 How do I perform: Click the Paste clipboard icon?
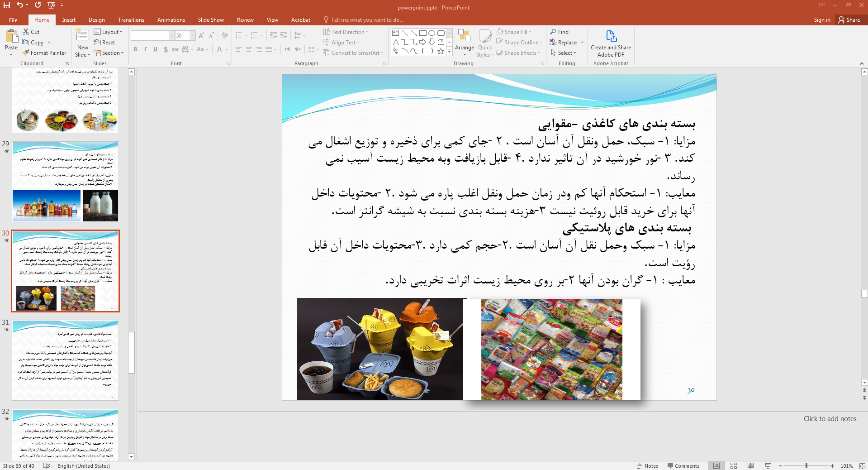click(11, 36)
